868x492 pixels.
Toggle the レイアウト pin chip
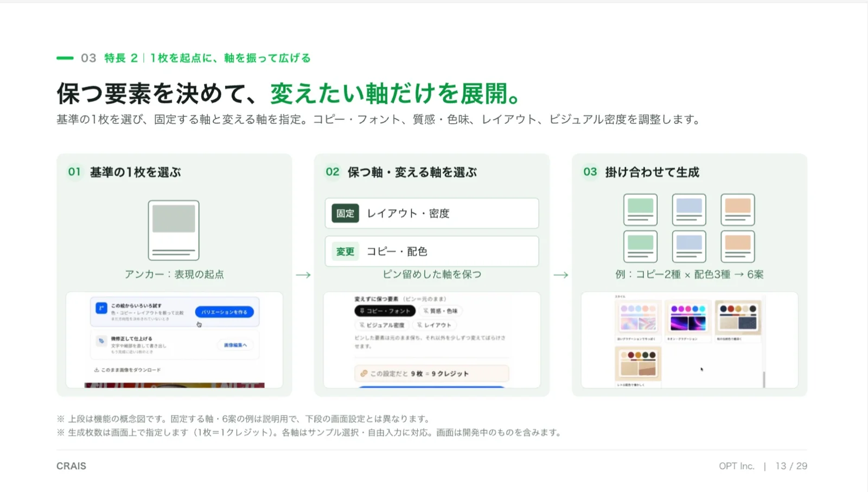[x=434, y=325]
